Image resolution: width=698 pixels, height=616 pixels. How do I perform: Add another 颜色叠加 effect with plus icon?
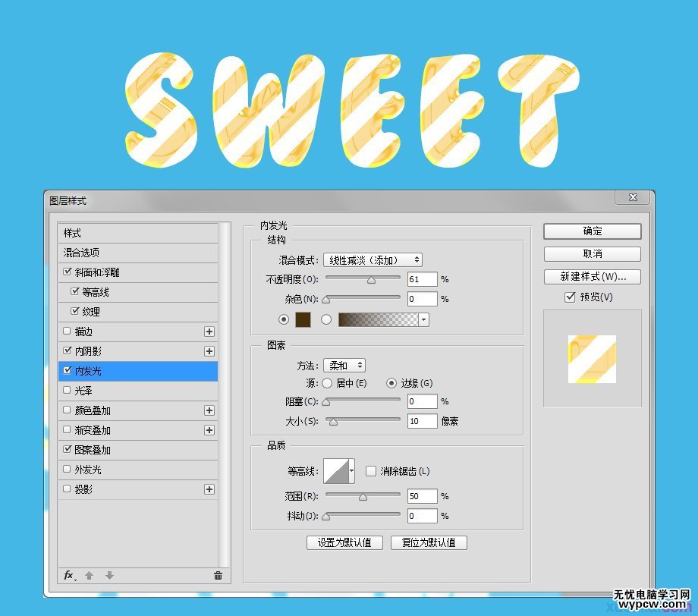[209, 410]
